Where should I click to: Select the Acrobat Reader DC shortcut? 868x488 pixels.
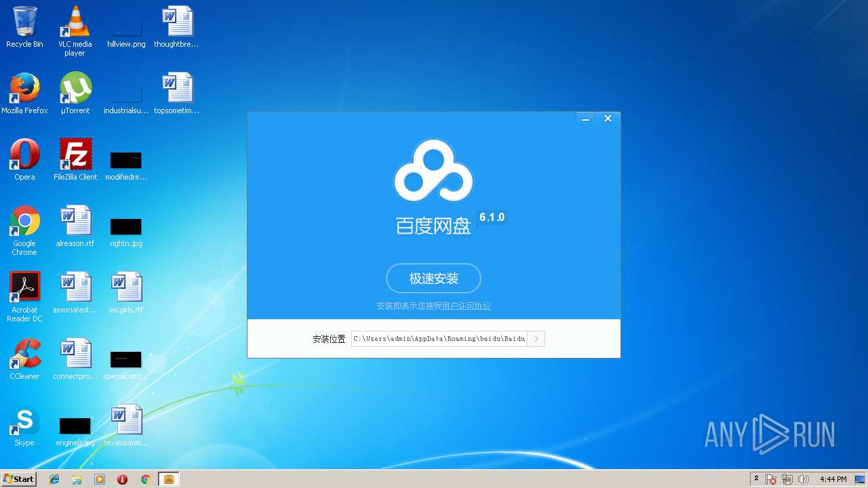(24, 297)
